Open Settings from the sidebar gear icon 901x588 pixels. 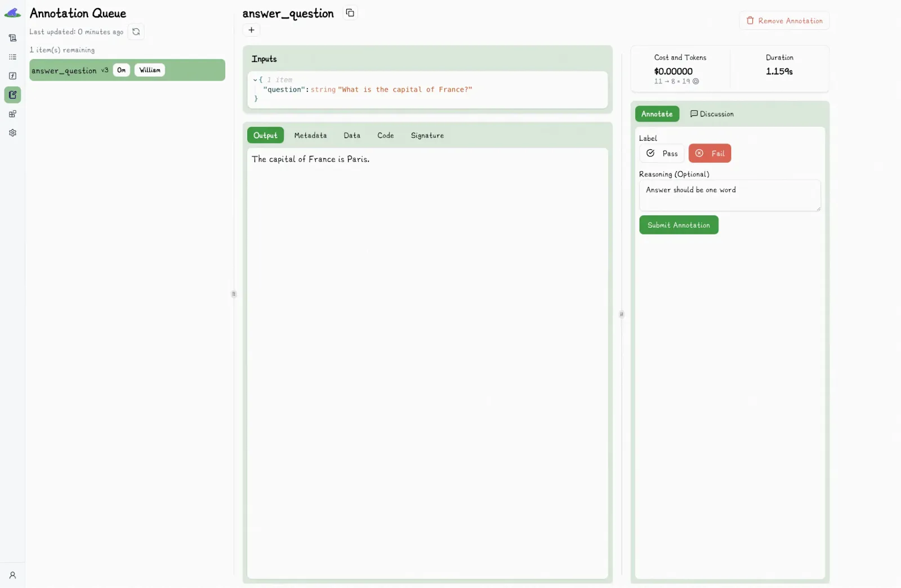coord(12,132)
